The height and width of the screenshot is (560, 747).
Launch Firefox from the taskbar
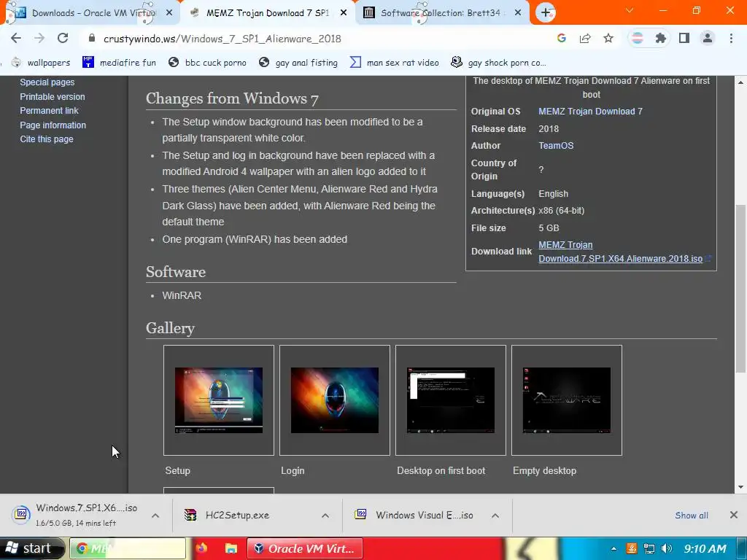coord(201,548)
